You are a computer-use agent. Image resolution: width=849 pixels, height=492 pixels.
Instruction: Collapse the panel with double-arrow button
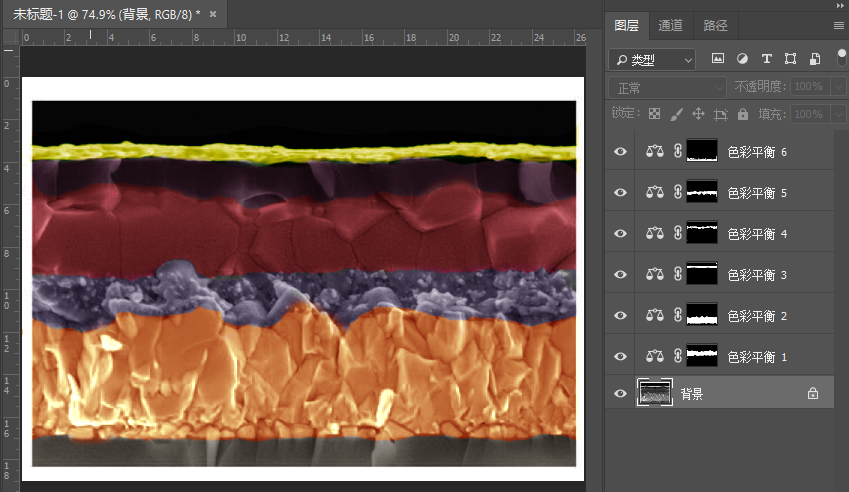point(839,6)
